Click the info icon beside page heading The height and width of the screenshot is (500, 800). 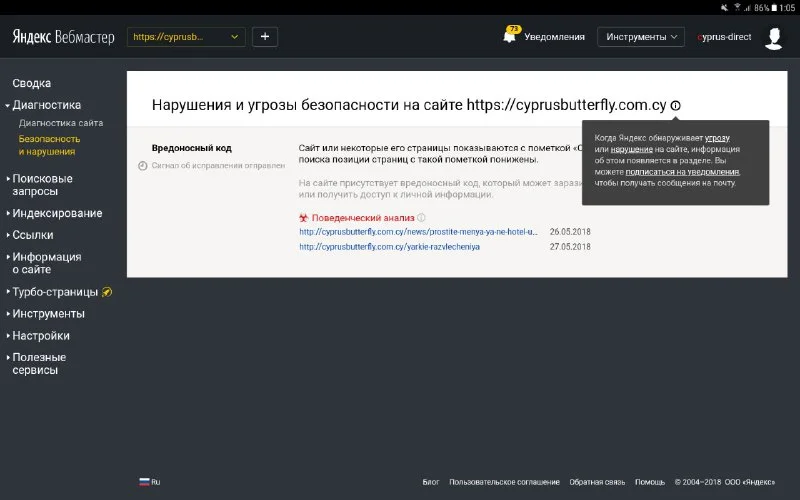tap(676, 105)
